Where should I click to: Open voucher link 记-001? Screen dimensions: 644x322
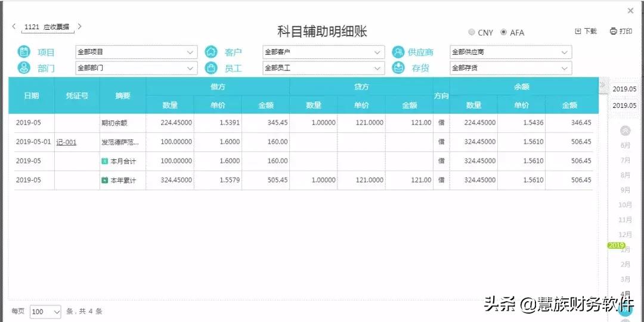tap(66, 142)
